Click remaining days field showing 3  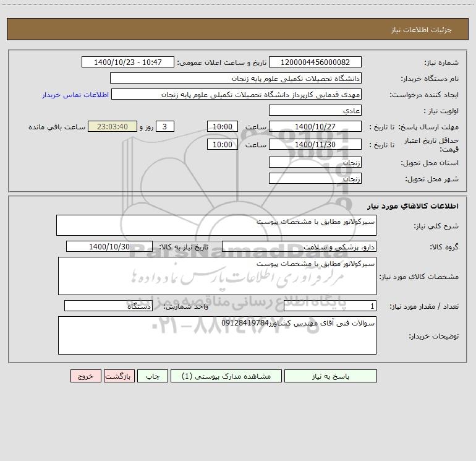[x=165, y=126]
